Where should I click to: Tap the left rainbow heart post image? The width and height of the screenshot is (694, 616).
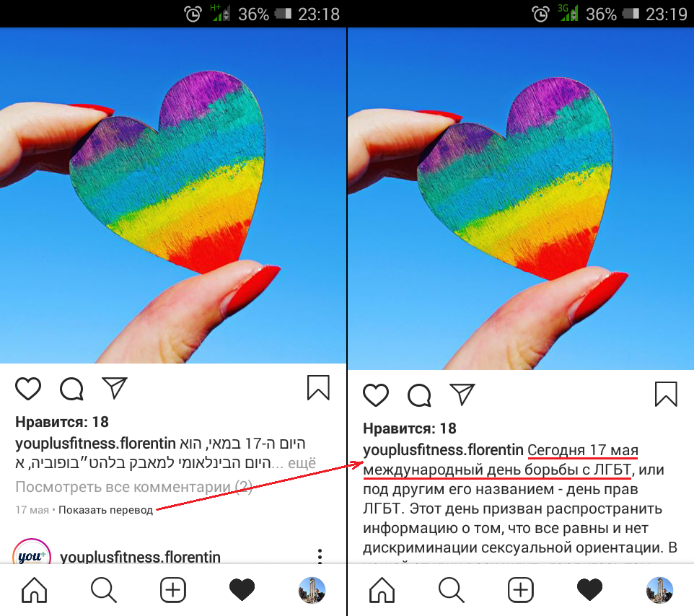tap(173, 195)
